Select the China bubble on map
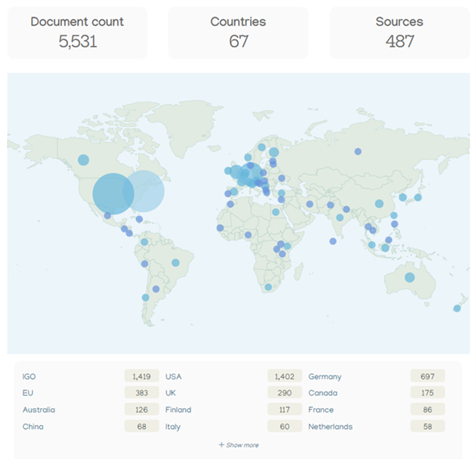Viewport: 476px width, 459px height. click(x=379, y=204)
